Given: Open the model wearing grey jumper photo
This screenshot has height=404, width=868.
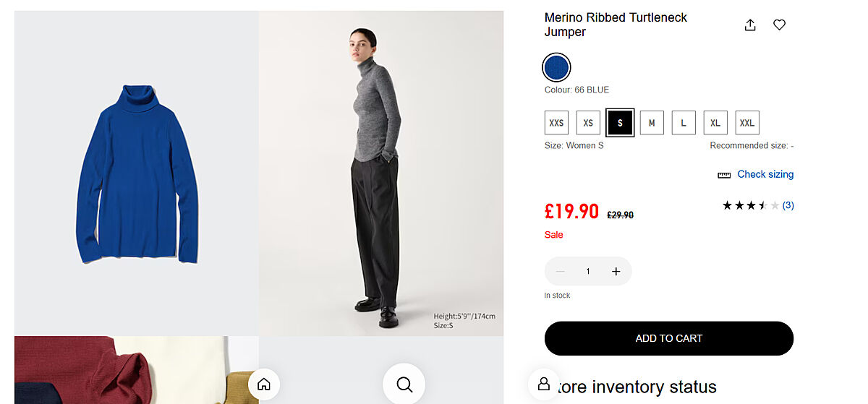Looking at the screenshot, I should (x=381, y=173).
